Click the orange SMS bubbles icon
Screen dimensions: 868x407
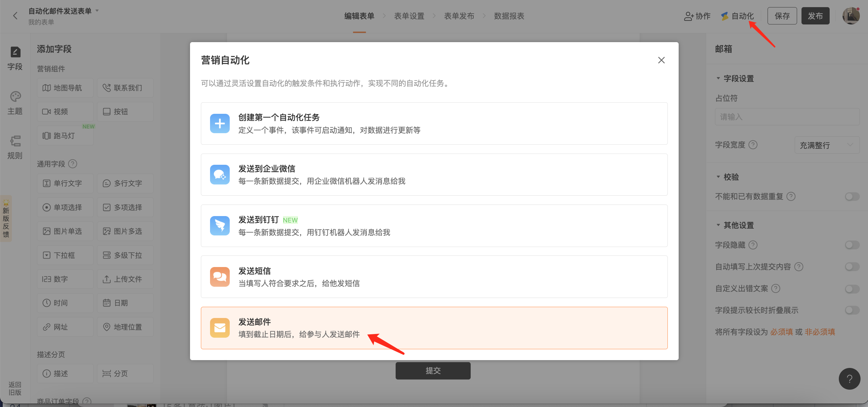click(220, 277)
